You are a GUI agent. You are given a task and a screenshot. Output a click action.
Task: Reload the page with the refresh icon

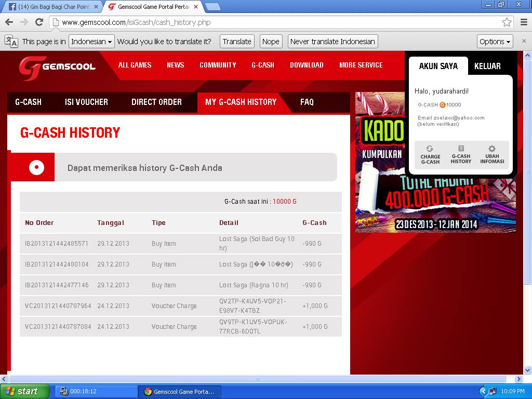tap(39, 22)
